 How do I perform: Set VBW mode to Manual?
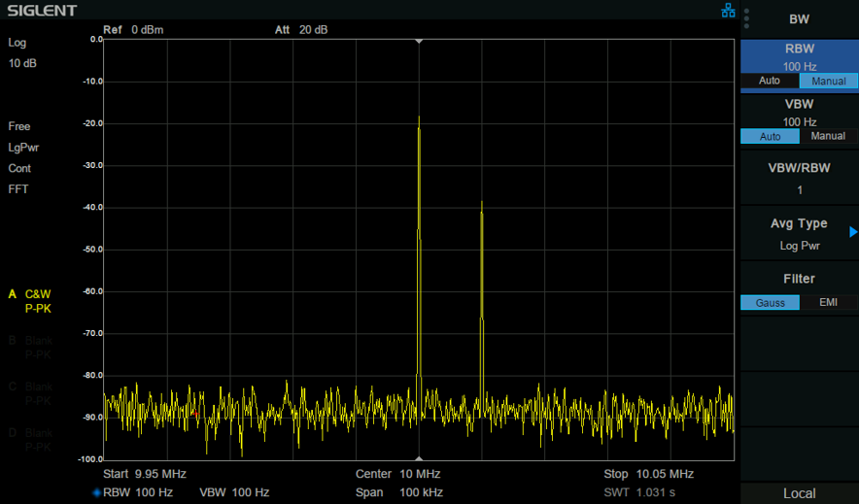click(x=828, y=136)
